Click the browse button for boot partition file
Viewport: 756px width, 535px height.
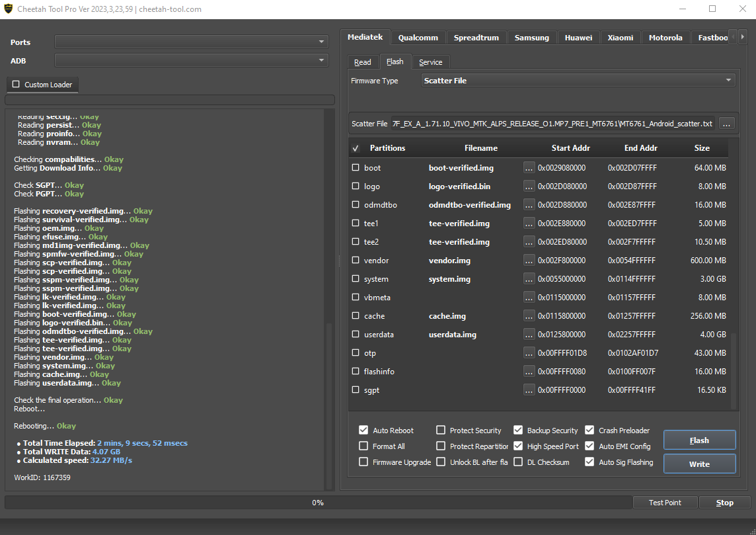529,168
